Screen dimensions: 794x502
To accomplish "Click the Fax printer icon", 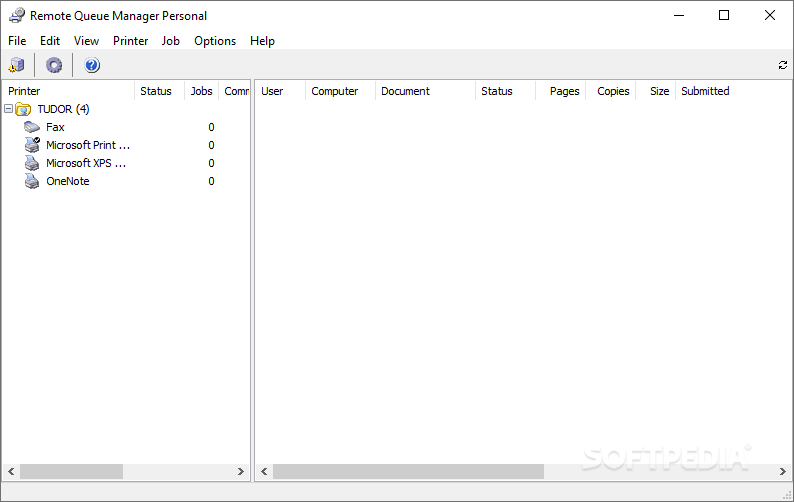I will click(x=32, y=127).
